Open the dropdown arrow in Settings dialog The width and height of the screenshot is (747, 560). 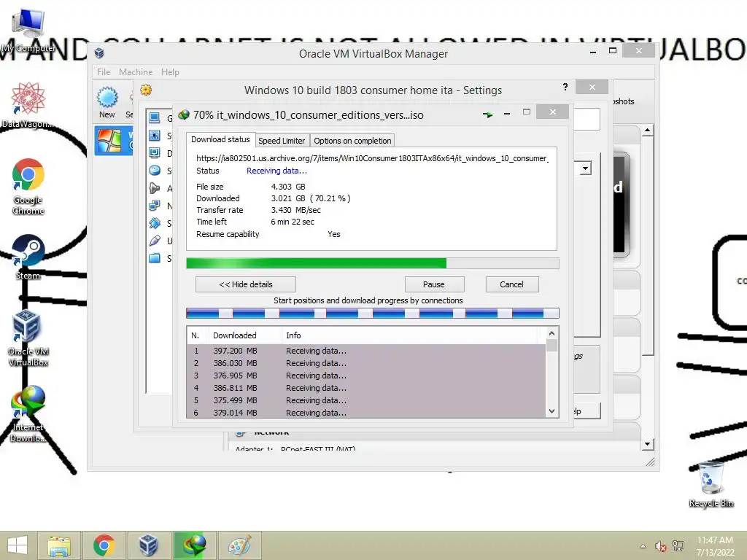586,168
